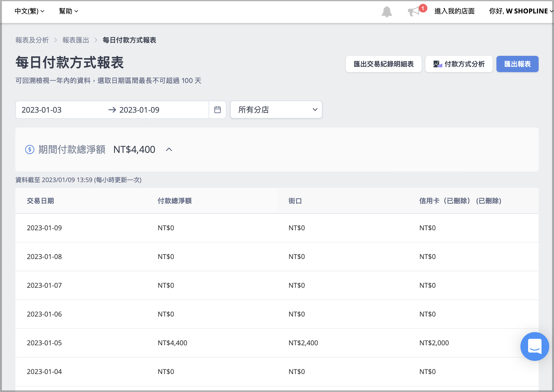Select the 2023-01-07 date cell
The image size is (554, 392).
(44, 285)
